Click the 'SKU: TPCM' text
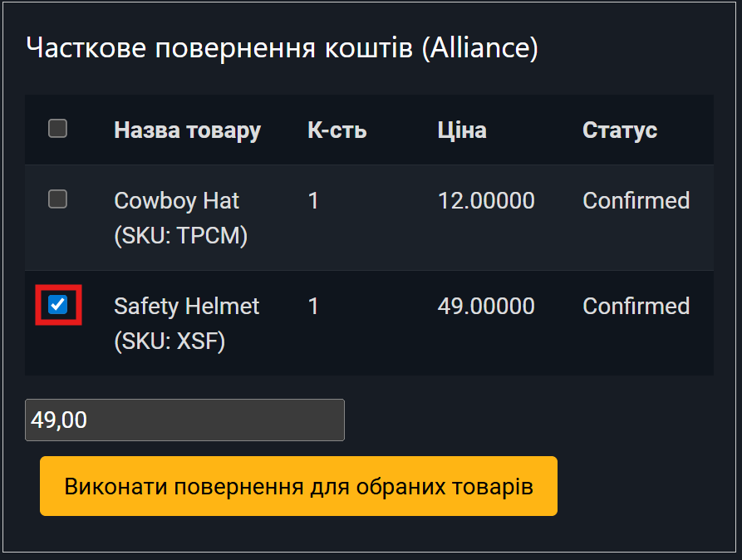742x560 pixels. point(181,237)
